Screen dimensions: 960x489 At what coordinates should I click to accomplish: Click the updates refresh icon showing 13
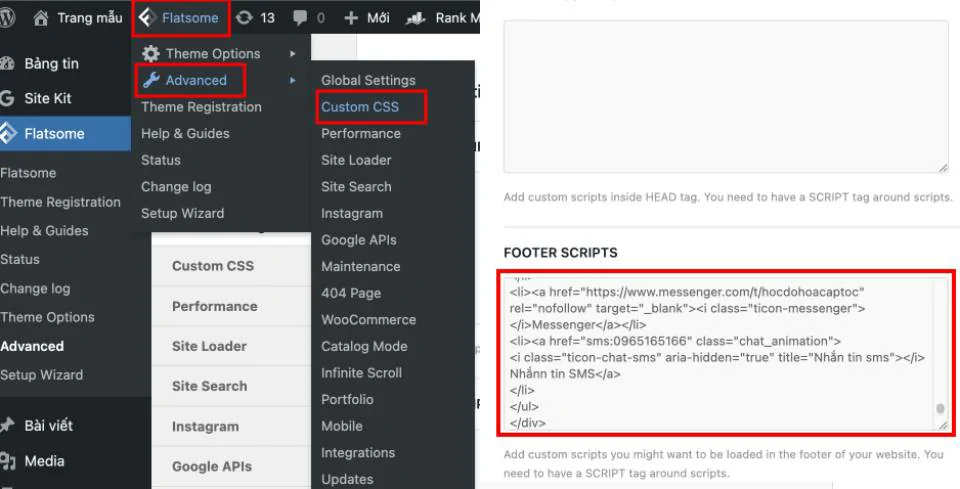click(243, 17)
